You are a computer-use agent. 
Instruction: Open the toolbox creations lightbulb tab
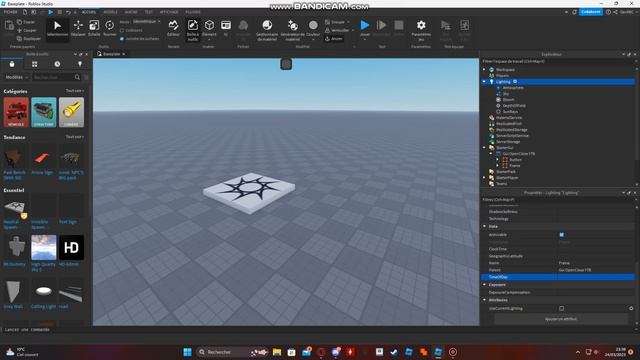point(80,64)
